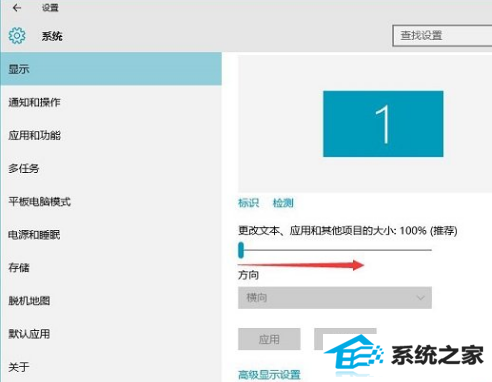Click the 标识 link
The image size is (492, 382).
pos(248,203)
